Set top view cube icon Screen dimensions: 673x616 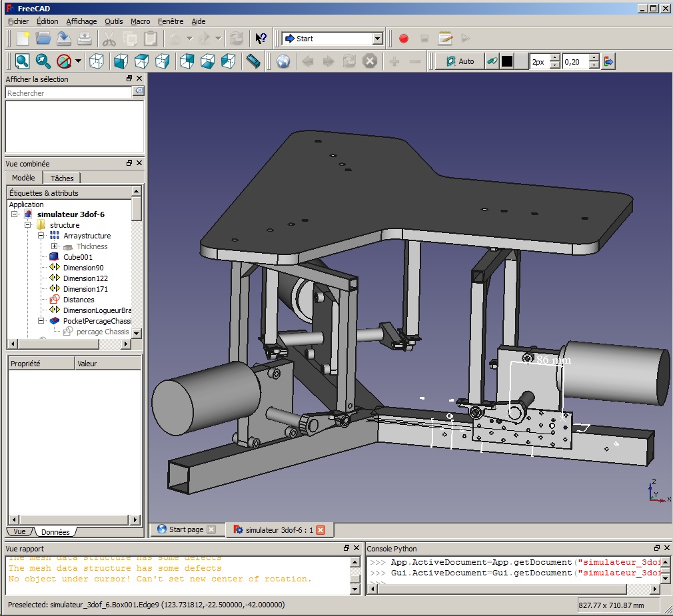click(x=142, y=61)
